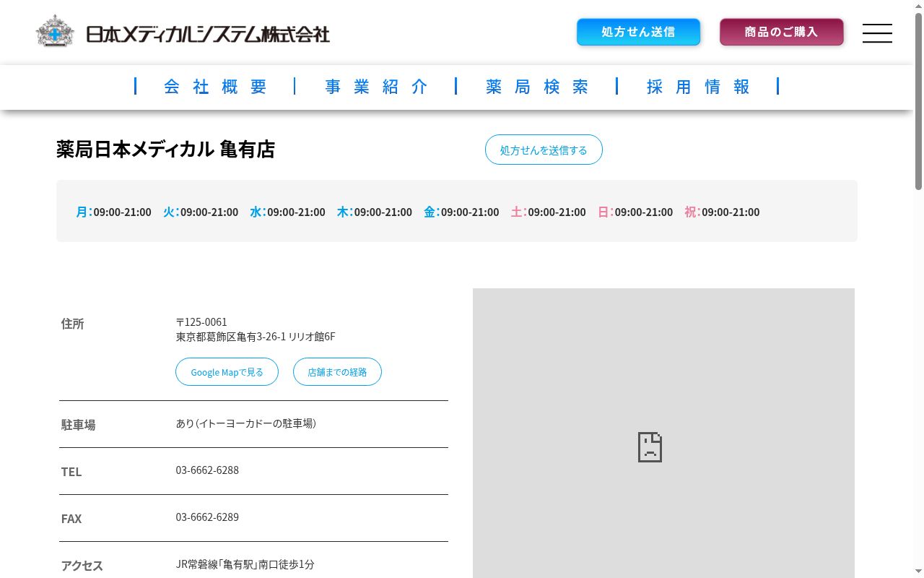Open the 事業紹介 menu item
Image resolution: width=924 pixels, height=578 pixels.
tap(377, 87)
